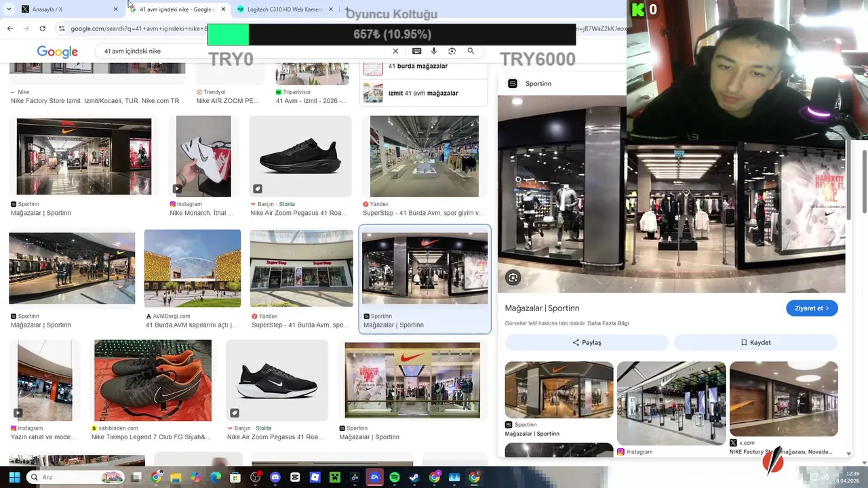868x488 pixels.
Task: Select suggestion izmit 41 avm mağazalar
Action: coord(424,93)
